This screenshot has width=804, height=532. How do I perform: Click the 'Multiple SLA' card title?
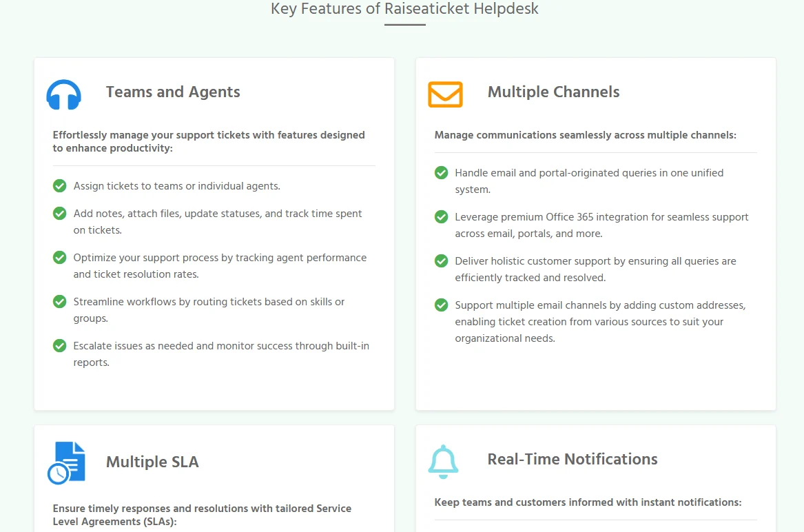pyautogui.click(x=152, y=462)
